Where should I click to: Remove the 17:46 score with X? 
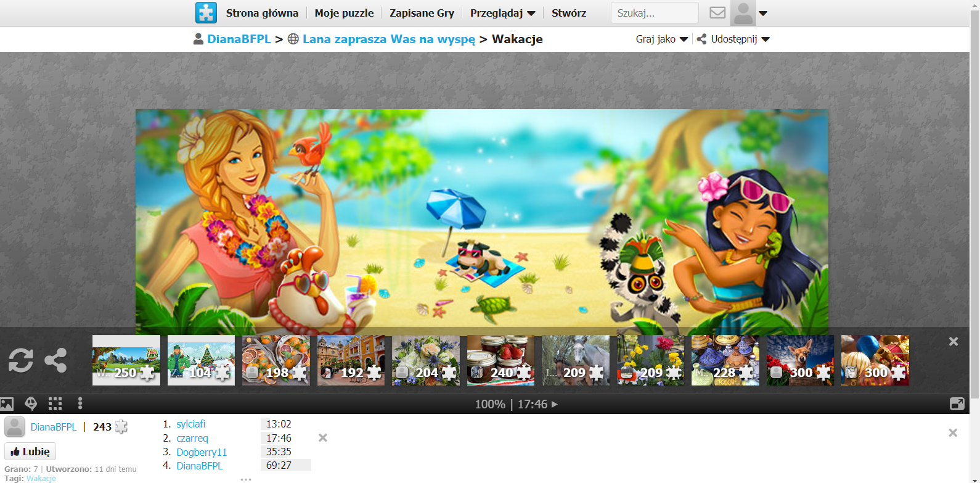322,438
